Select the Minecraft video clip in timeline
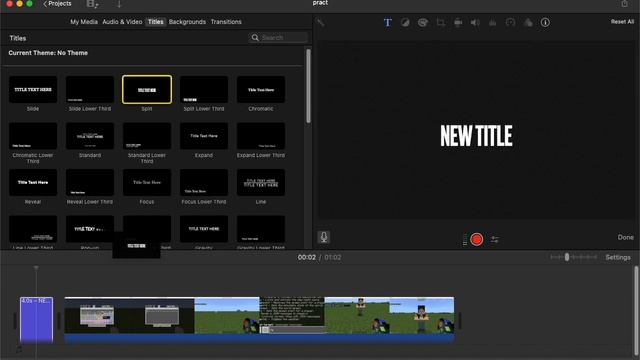 click(259, 319)
